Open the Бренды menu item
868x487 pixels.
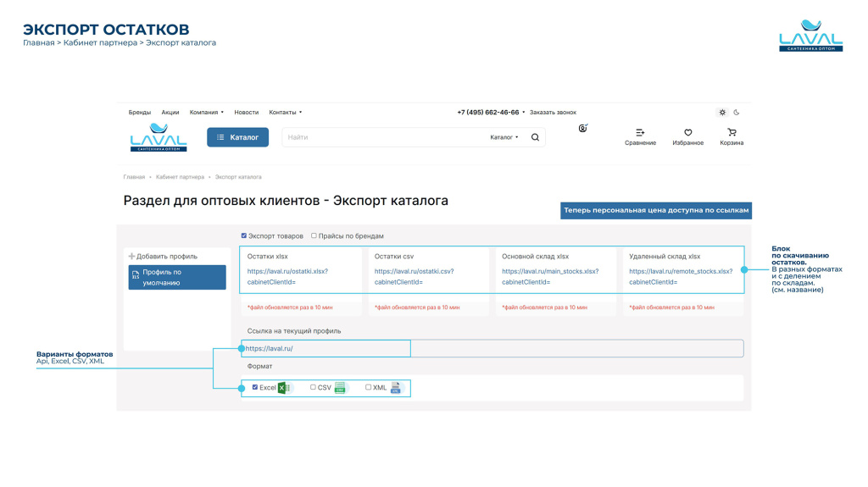(140, 112)
